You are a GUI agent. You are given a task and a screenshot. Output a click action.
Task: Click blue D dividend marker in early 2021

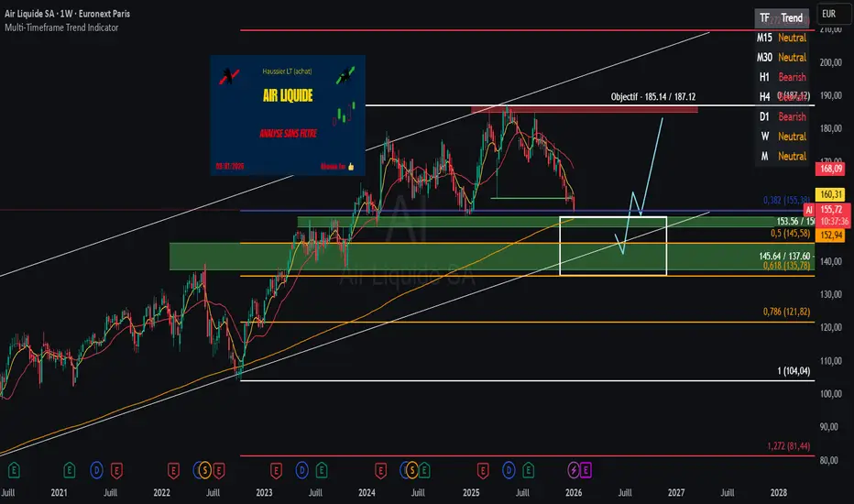[96, 470]
